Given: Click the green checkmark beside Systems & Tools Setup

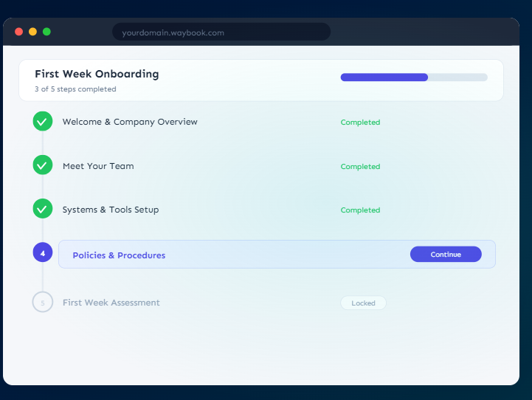Looking at the screenshot, I should (x=42, y=208).
